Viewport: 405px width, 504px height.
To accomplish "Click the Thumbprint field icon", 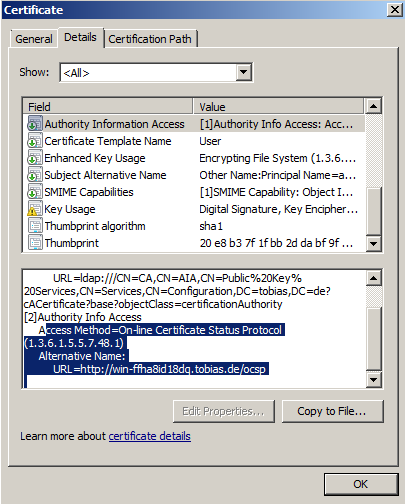I will (x=35, y=243).
